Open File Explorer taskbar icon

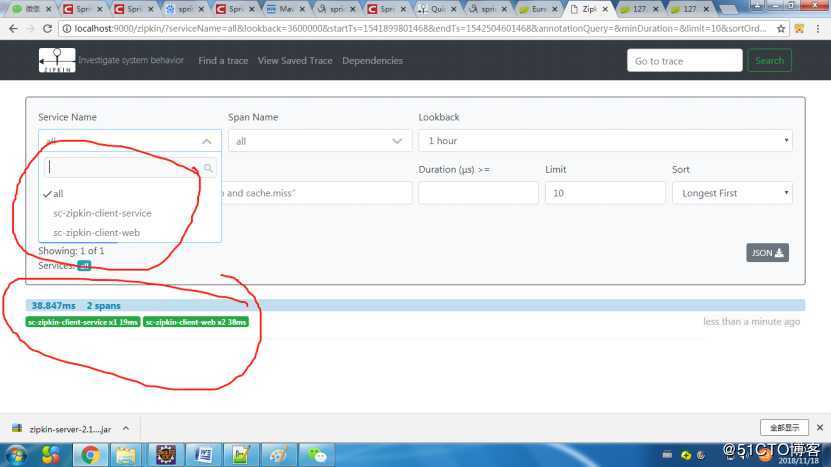tap(126, 455)
